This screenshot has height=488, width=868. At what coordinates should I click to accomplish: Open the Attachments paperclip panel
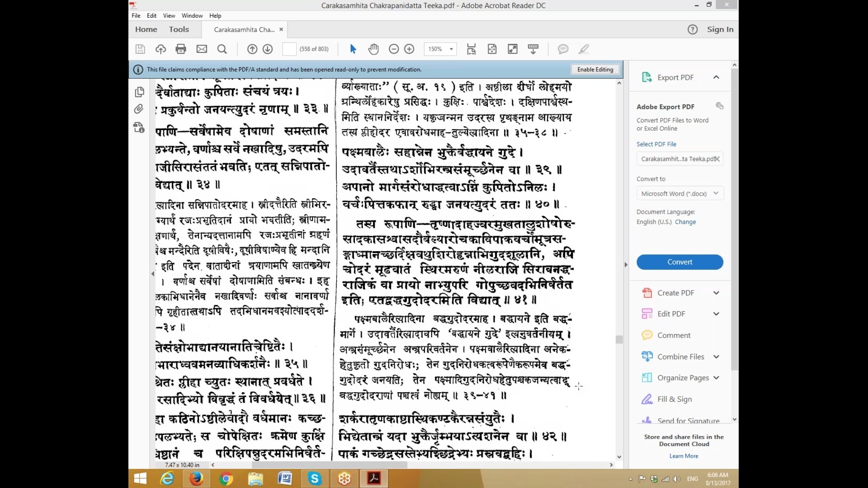click(139, 109)
